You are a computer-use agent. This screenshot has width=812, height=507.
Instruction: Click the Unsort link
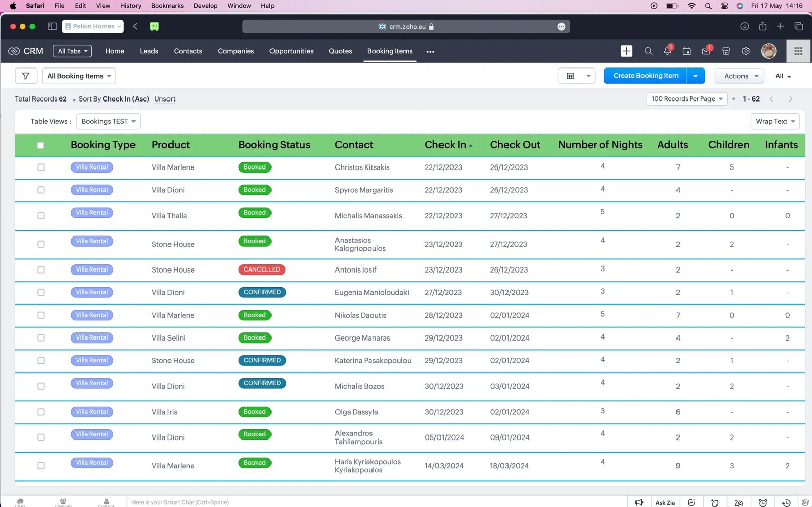click(x=165, y=99)
